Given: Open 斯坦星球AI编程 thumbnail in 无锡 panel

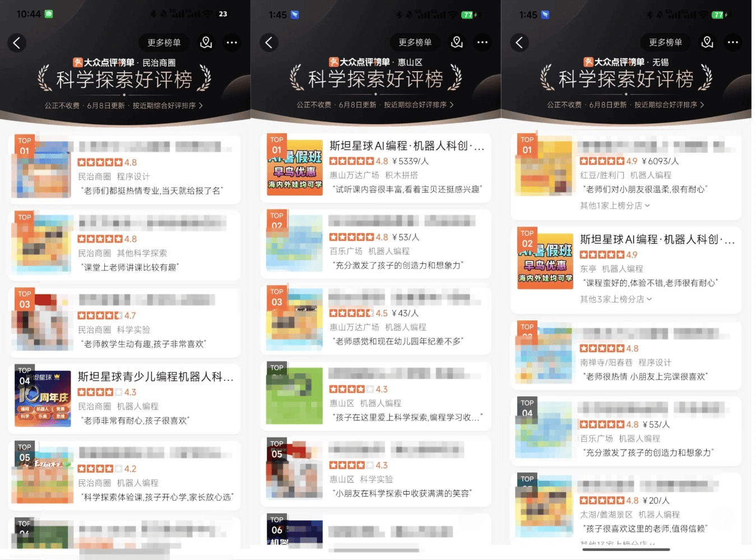Looking at the screenshot, I should (546, 262).
